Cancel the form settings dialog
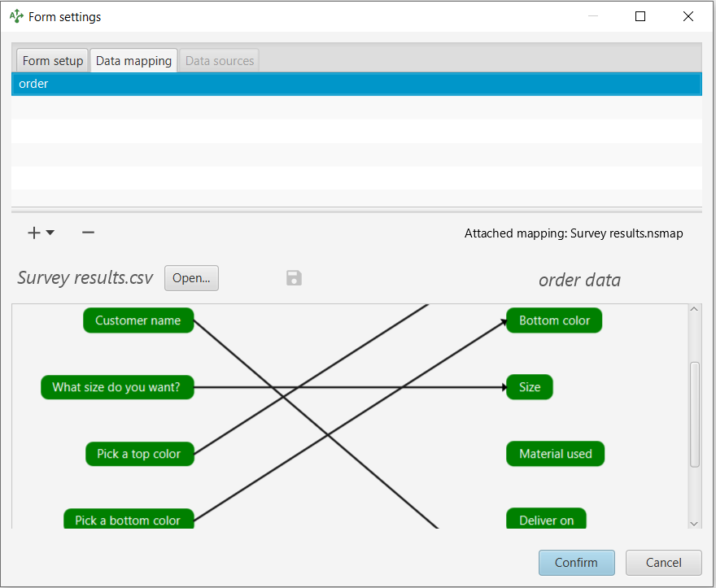This screenshot has height=588, width=716. click(663, 563)
